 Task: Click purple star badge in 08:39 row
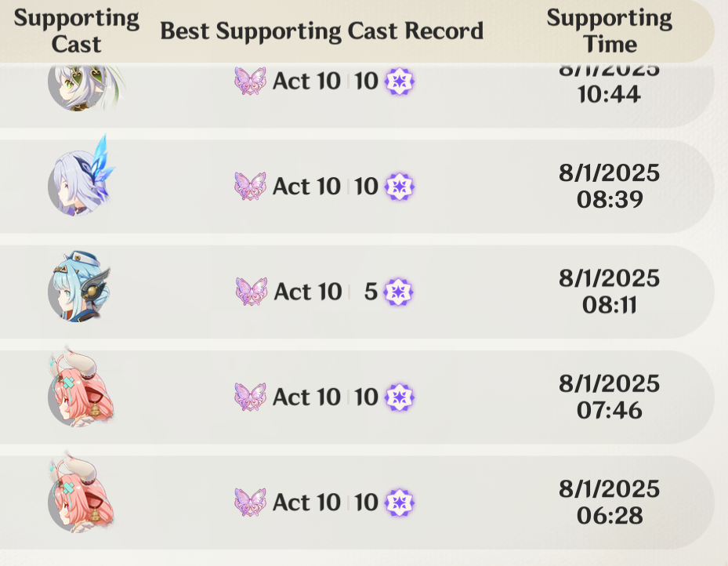[400, 187]
